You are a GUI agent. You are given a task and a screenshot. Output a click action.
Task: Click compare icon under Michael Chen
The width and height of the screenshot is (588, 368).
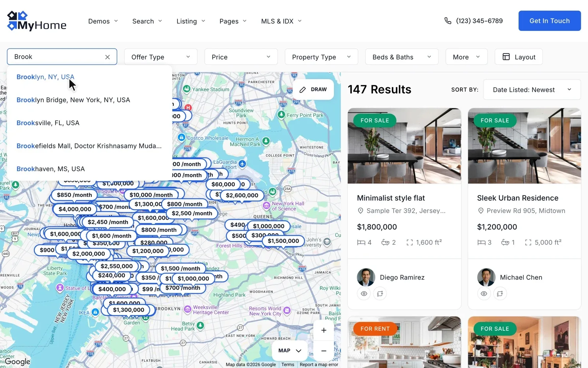[500, 294]
